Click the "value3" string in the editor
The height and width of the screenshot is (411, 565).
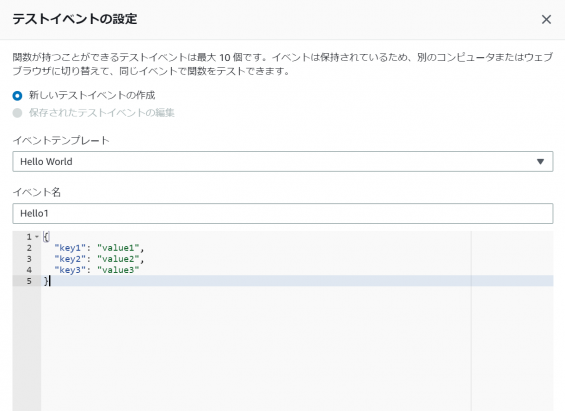point(118,270)
